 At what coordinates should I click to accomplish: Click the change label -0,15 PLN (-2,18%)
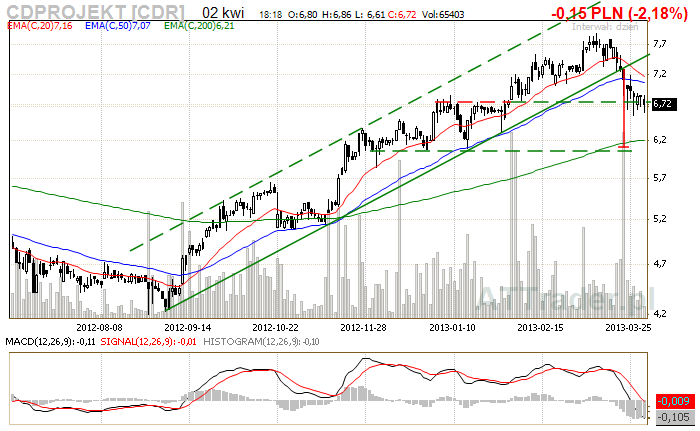click(619, 13)
